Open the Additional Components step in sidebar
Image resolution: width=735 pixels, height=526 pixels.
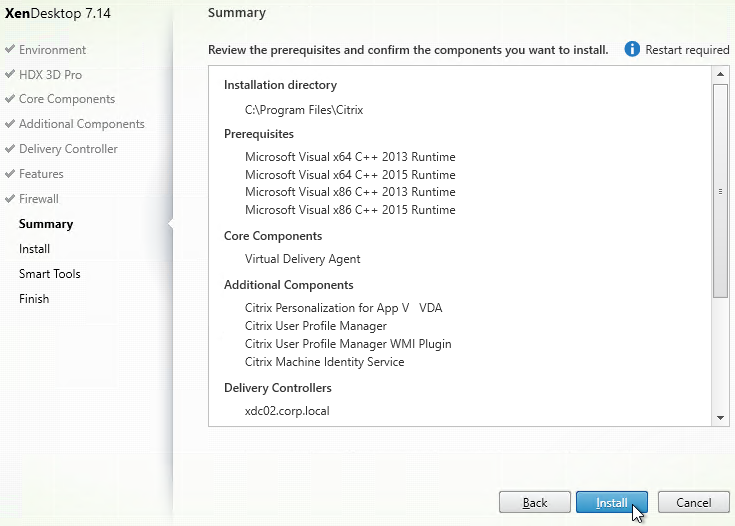pos(82,124)
